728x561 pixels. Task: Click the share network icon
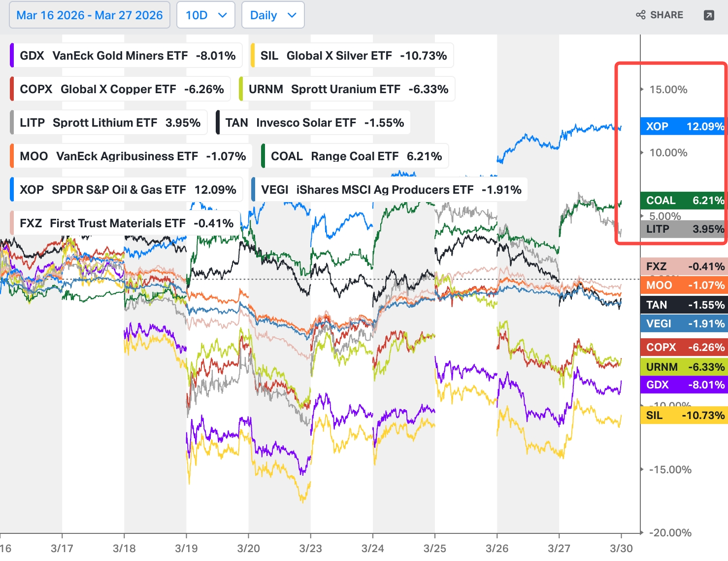640,15
